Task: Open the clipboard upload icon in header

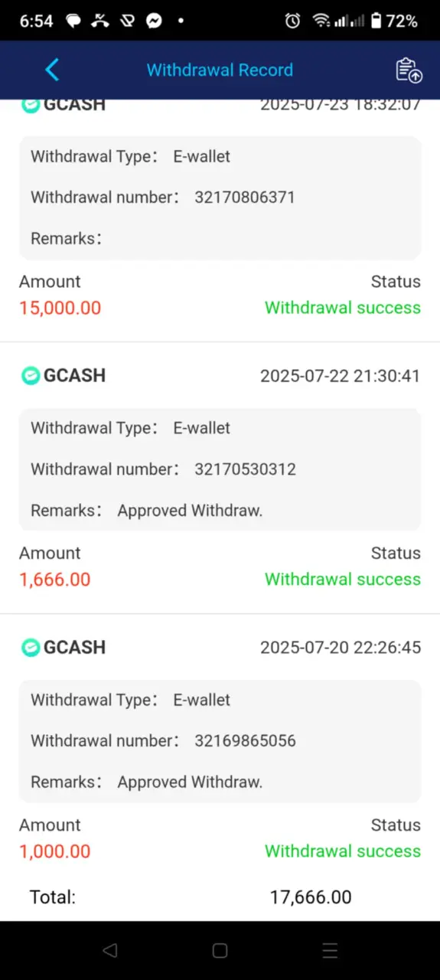Action: pyautogui.click(x=409, y=70)
